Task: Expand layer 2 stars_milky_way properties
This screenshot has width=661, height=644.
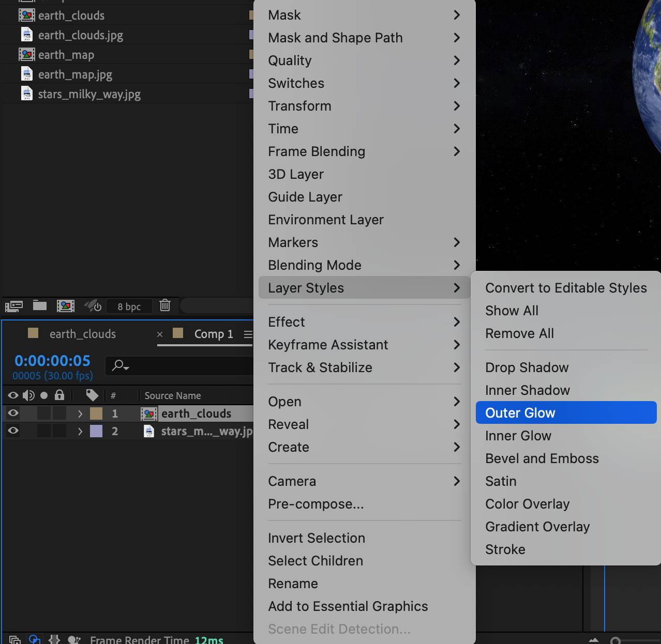Action: click(x=80, y=431)
